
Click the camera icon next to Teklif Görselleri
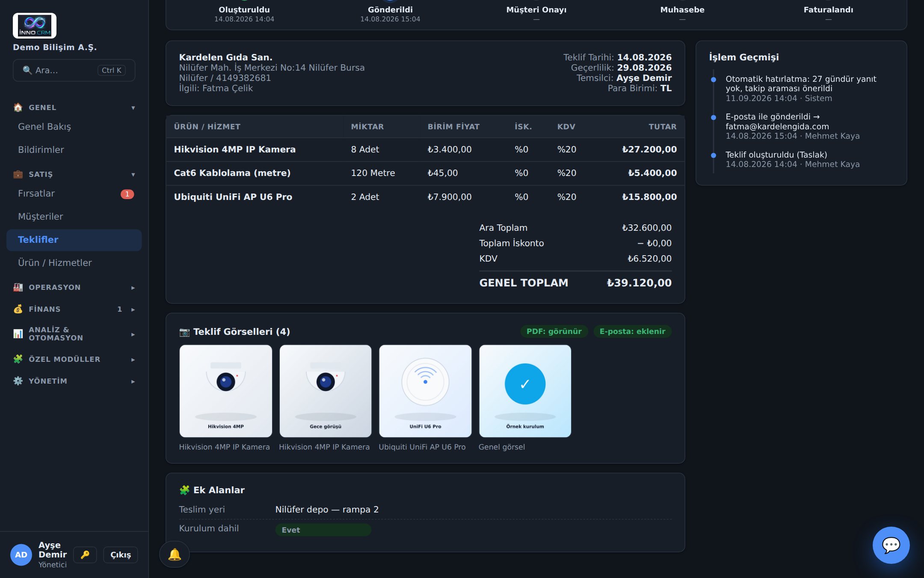point(184,332)
